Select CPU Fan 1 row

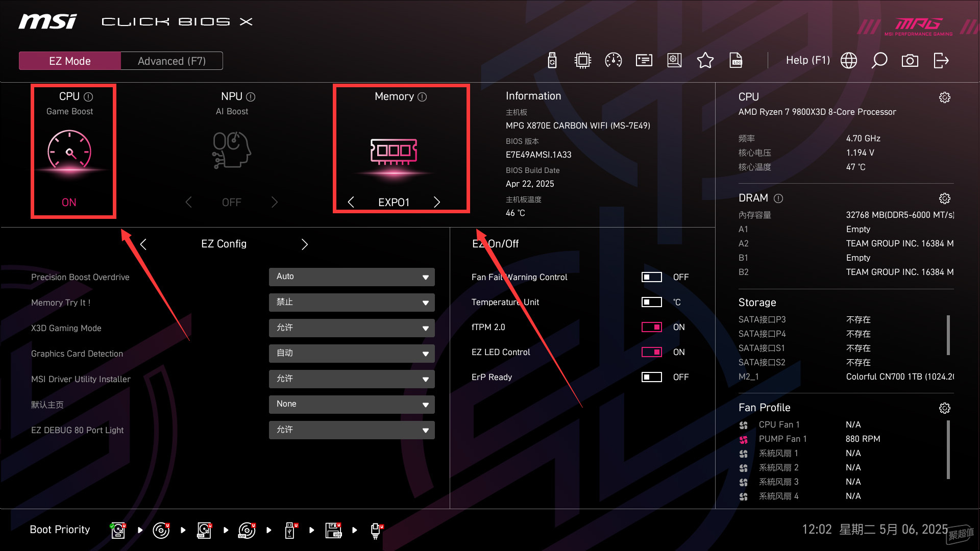(x=800, y=424)
